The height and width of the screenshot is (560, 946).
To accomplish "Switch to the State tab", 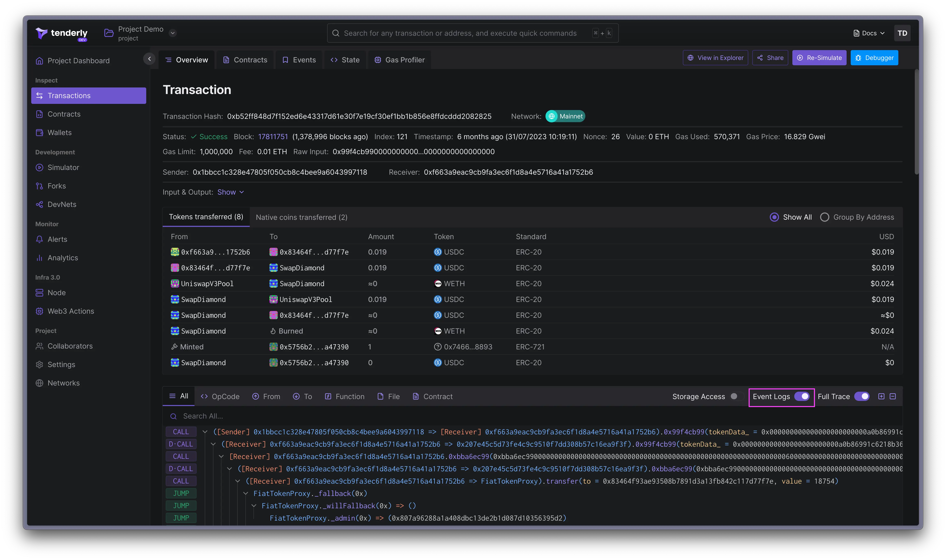I will point(345,60).
